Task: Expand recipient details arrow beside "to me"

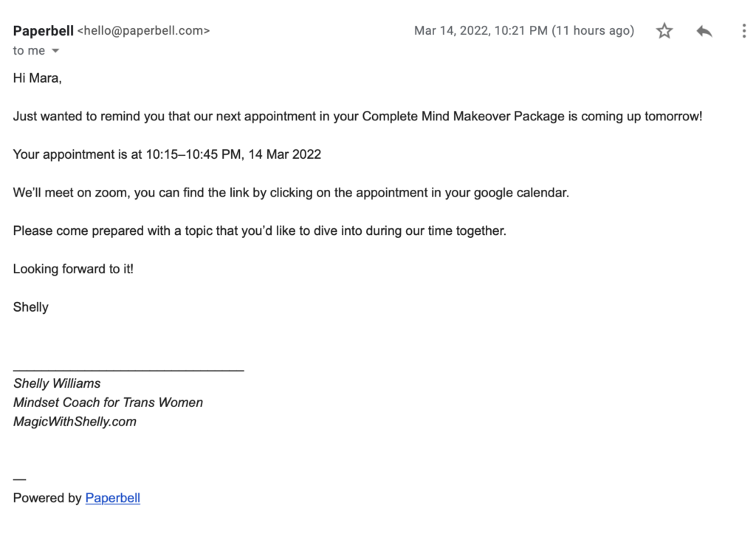Action: [x=55, y=51]
